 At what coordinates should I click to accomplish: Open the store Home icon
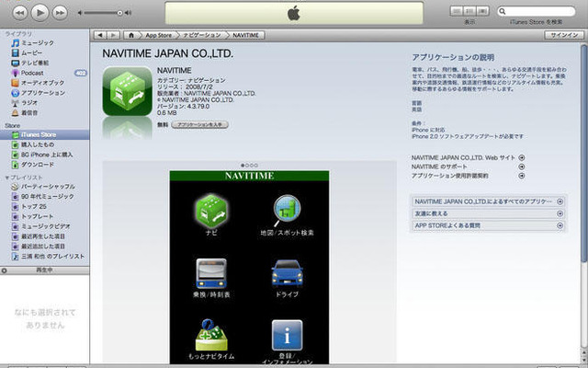[x=130, y=35]
